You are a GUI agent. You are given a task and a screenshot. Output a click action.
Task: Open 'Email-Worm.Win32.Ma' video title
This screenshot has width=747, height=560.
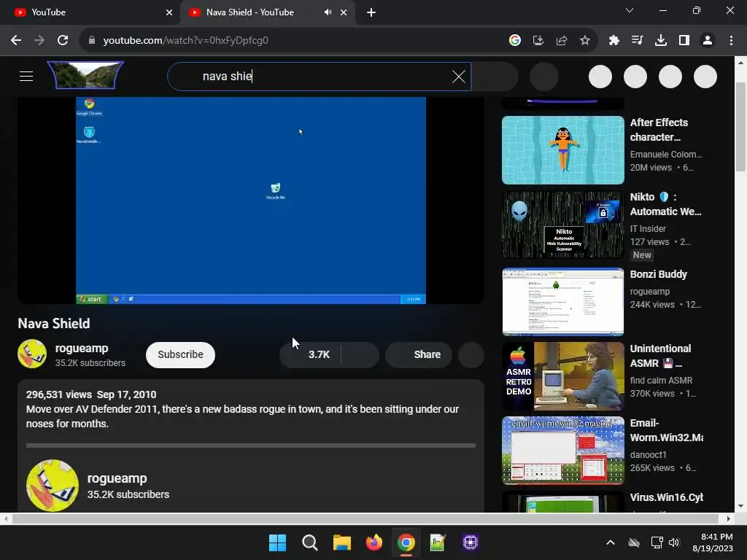pyautogui.click(x=667, y=430)
